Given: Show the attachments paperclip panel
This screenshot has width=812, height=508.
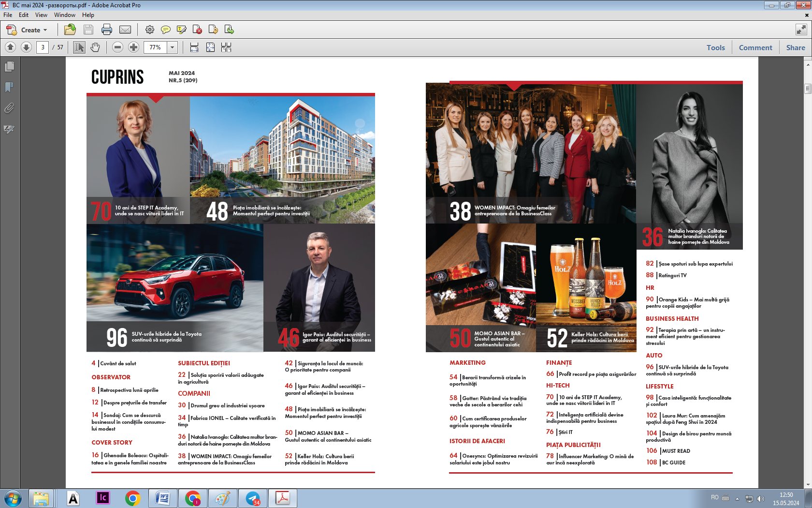Looking at the screenshot, I should 9,108.
